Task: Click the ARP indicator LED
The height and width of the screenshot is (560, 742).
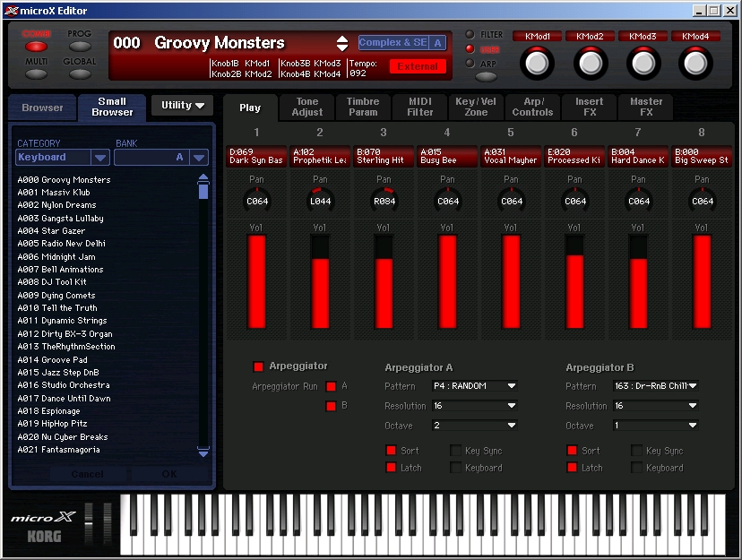Action: pyautogui.click(x=470, y=63)
